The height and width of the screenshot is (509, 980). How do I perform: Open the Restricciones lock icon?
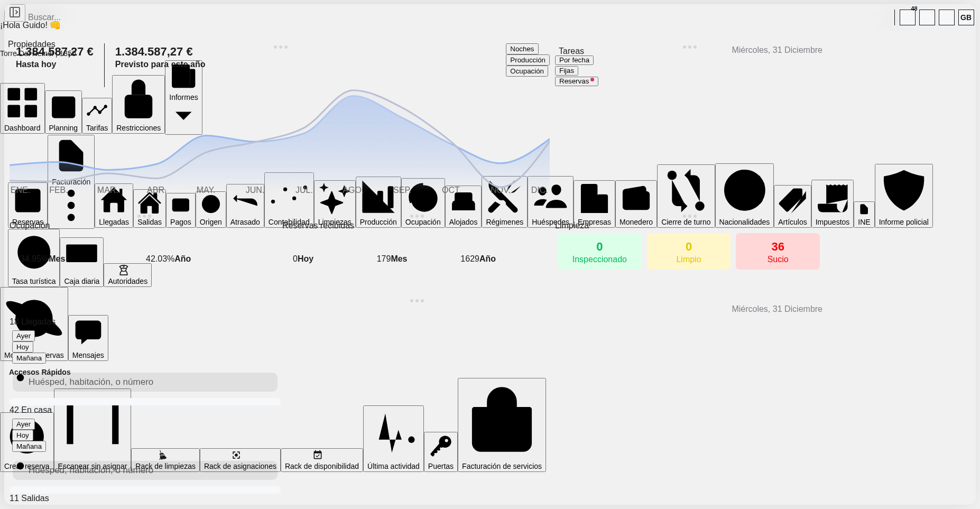click(138, 104)
